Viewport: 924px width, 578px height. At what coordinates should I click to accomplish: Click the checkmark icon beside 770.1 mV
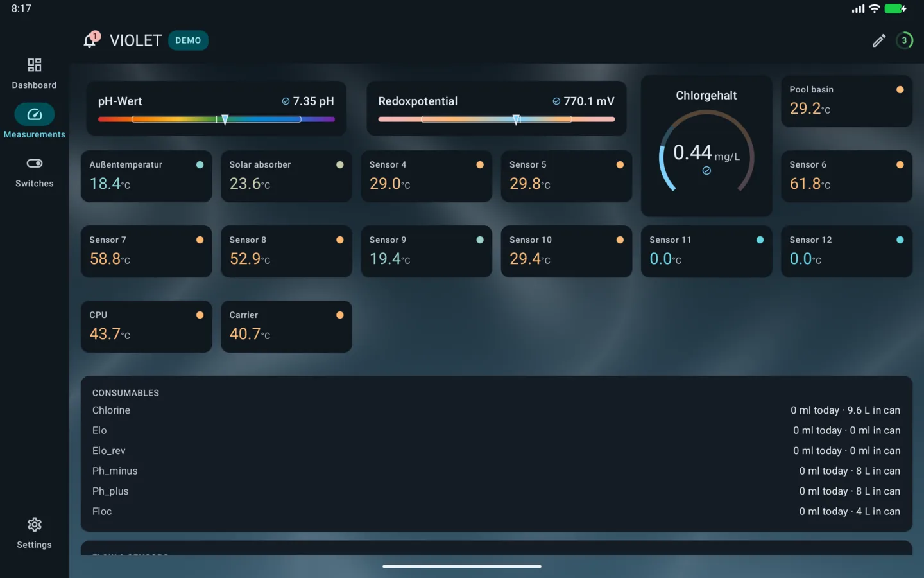point(556,101)
